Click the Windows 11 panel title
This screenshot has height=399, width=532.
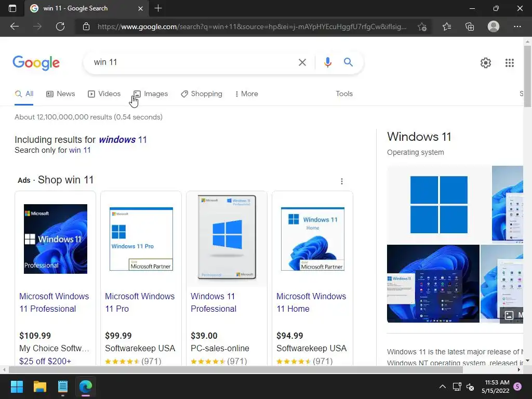tap(419, 137)
